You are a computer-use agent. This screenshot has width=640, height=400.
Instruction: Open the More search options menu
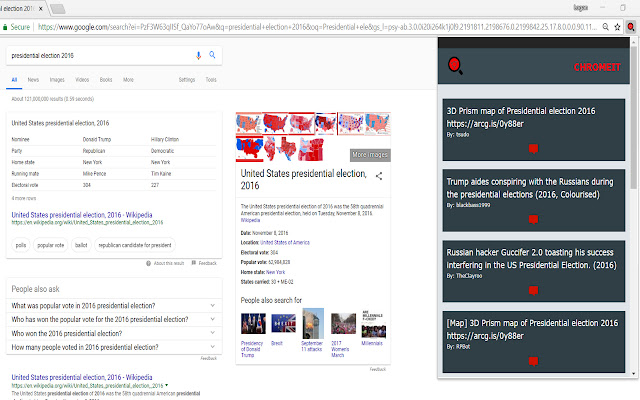128,80
